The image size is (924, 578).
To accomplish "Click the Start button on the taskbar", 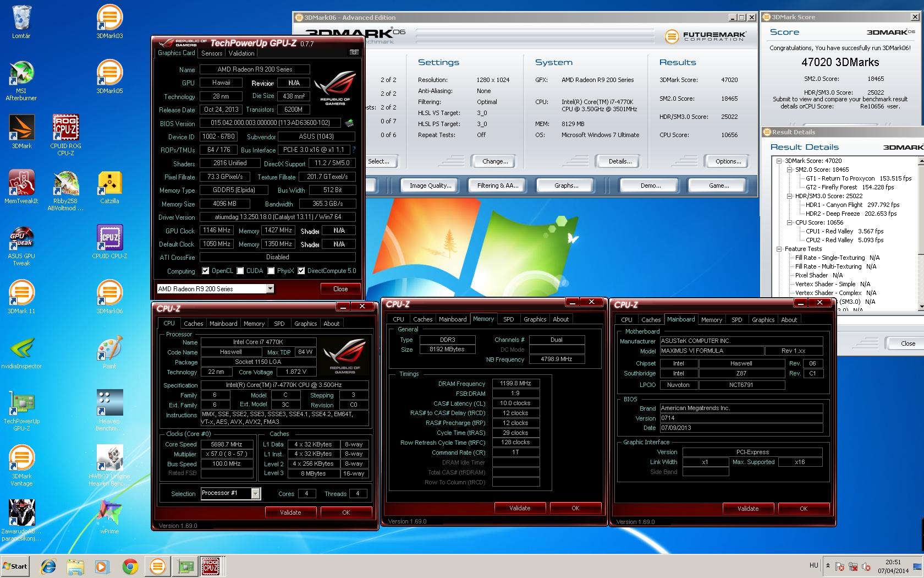I will point(15,566).
